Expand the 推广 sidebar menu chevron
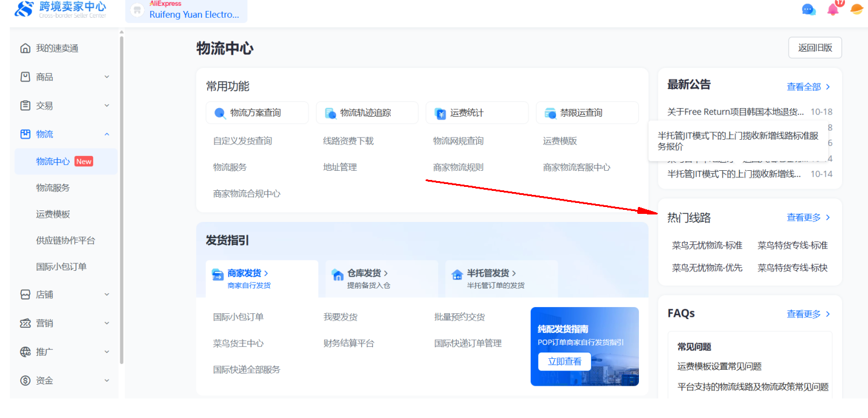868x418 pixels. (107, 352)
